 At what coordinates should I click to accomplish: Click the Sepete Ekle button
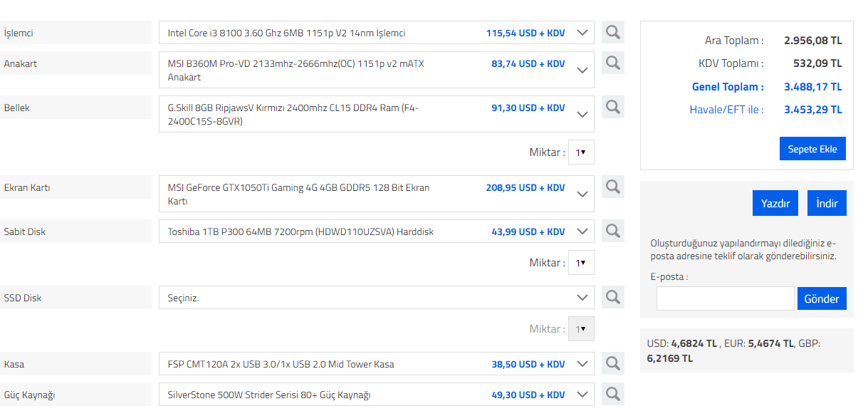point(812,149)
